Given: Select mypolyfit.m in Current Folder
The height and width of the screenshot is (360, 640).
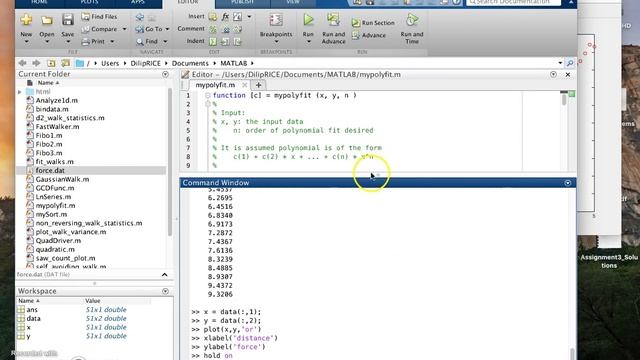Looking at the screenshot, I should 55,206.
